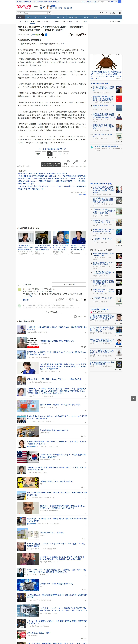138x644 pixels.
Task: Click the top search button in header
Action: [120, 2]
